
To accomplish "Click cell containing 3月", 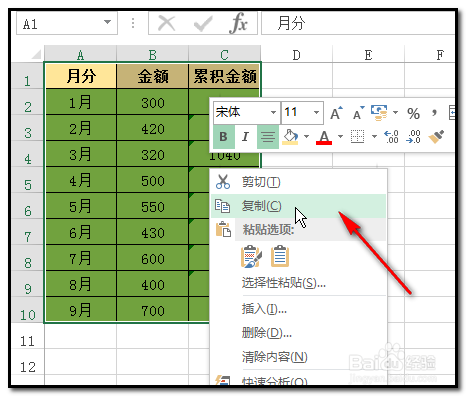I will 81,154.
